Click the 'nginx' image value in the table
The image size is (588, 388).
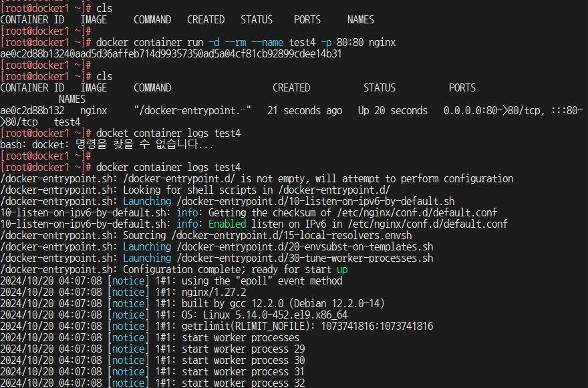click(x=94, y=111)
